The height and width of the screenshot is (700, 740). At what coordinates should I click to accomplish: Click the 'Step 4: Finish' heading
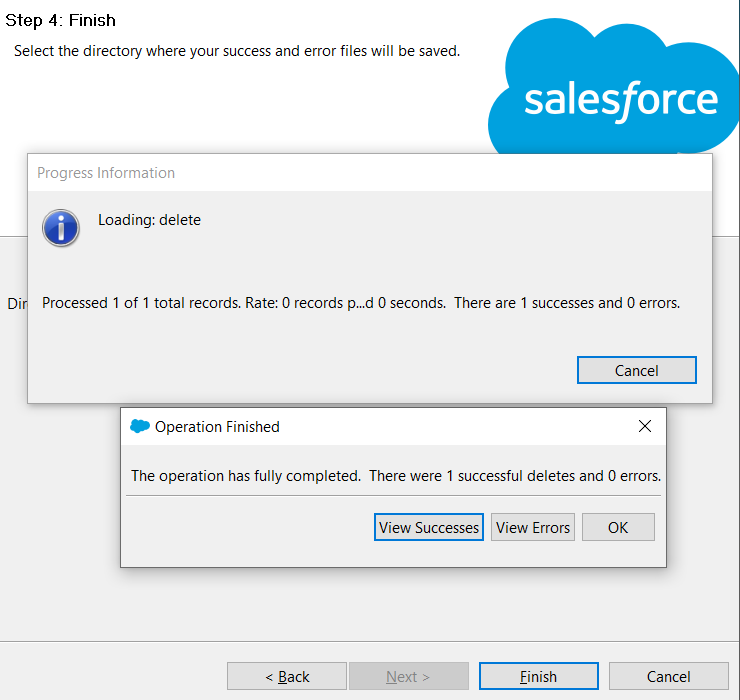click(x=60, y=20)
